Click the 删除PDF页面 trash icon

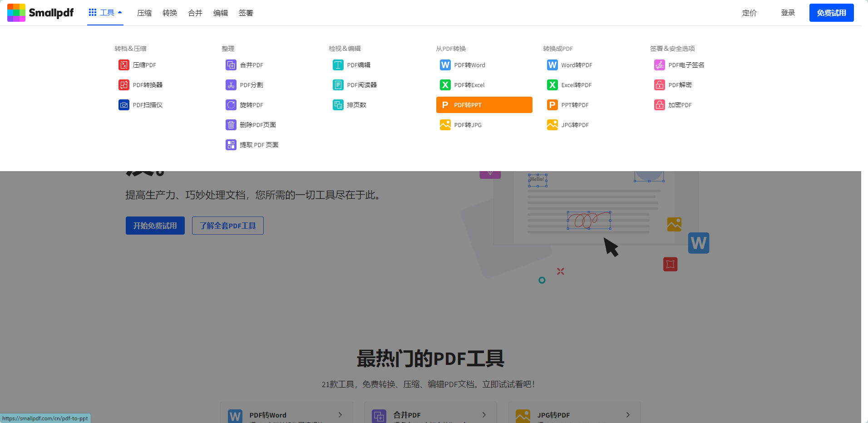point(231,125)
